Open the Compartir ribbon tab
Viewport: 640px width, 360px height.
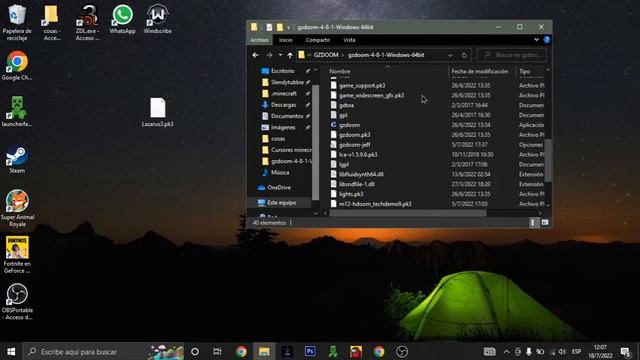pos(318,40)
